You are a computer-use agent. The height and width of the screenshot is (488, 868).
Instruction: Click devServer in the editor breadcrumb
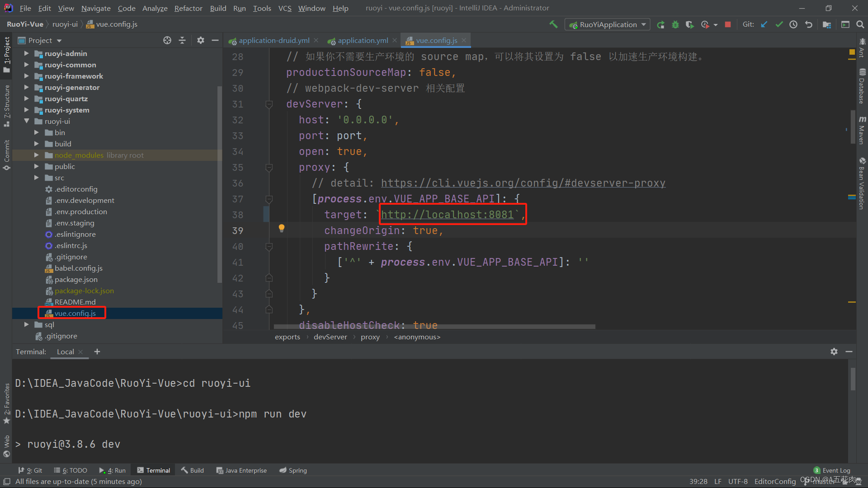click(x=330, y=337)
